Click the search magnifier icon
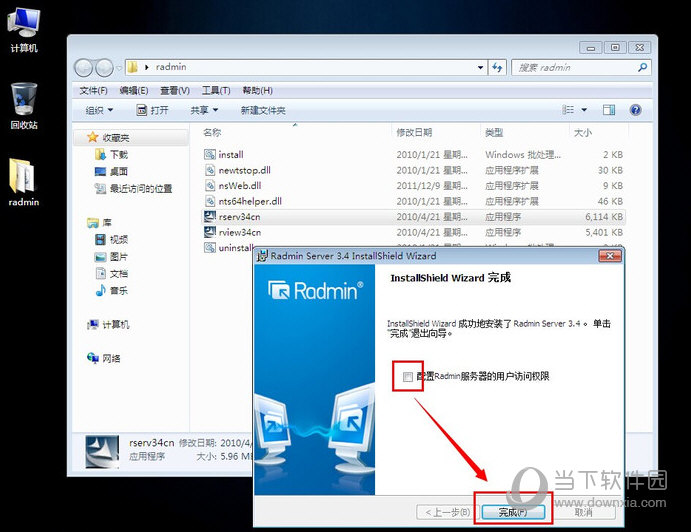This screenshot has width=691, height=532. [642, 67]
